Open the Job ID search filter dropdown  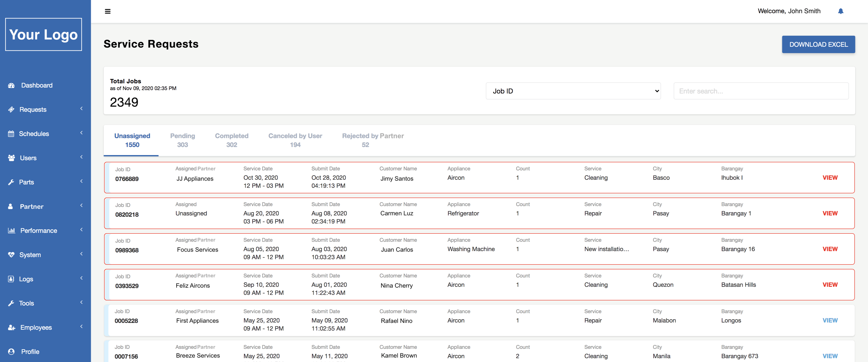tap(573, 91)
